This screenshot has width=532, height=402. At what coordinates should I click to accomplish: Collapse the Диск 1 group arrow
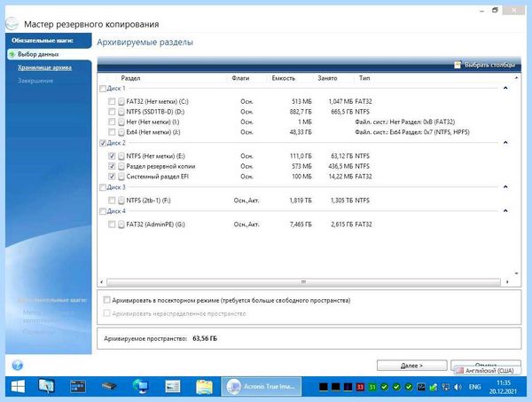tap(505, 88)
